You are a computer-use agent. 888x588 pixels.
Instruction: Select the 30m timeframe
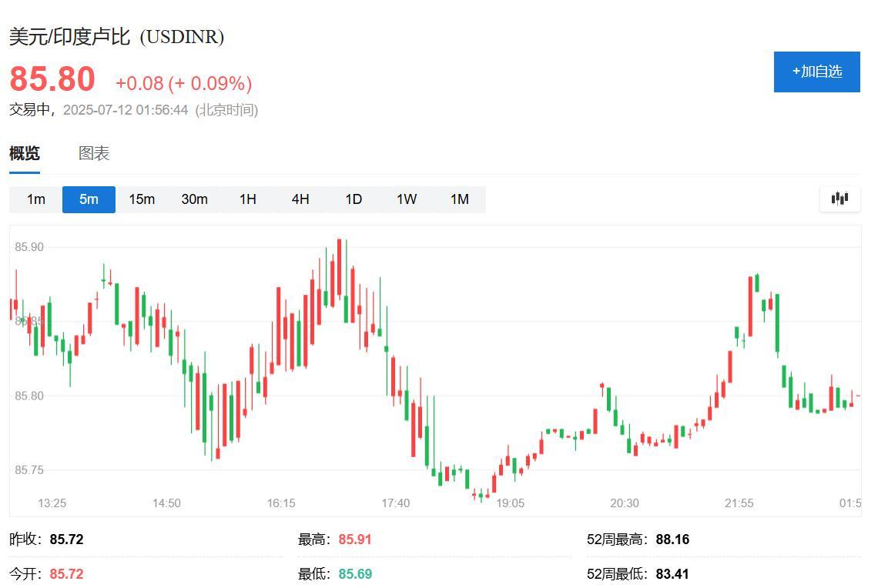[x=194, y=199]
